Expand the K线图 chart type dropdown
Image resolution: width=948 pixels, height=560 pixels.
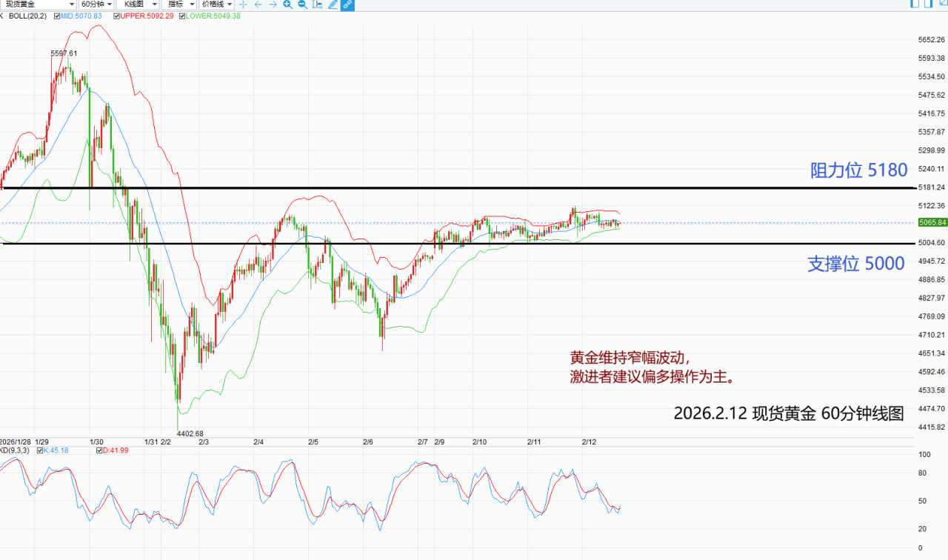(x=137, y=4)
